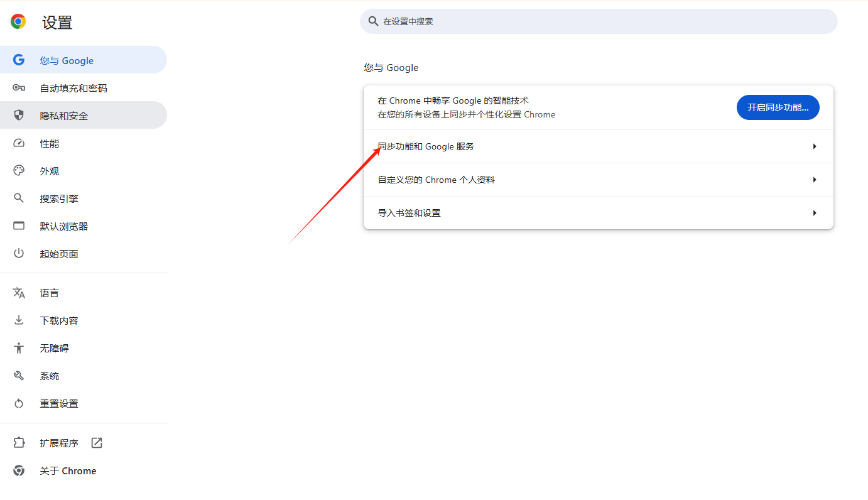The width and height of the screenshot is (868, 500).
Task: Expand arrow for 同步功能和 Google 服务
Action: tap(815, 146)
